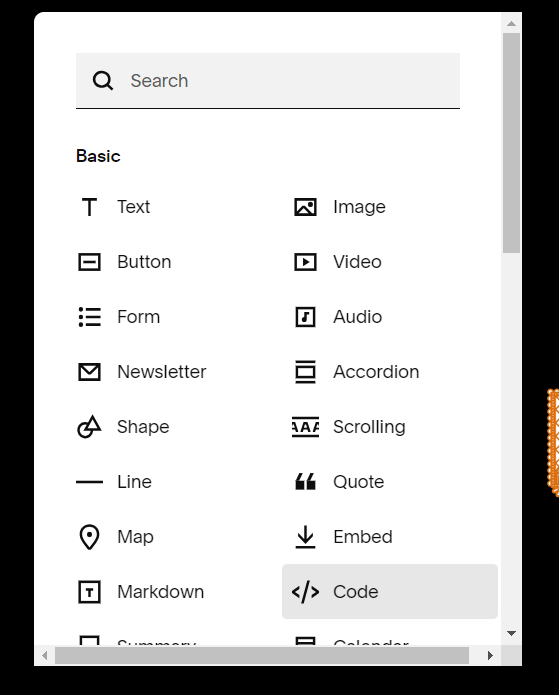
Task: Add the Scrolling text block
Action: pos(348,427)
